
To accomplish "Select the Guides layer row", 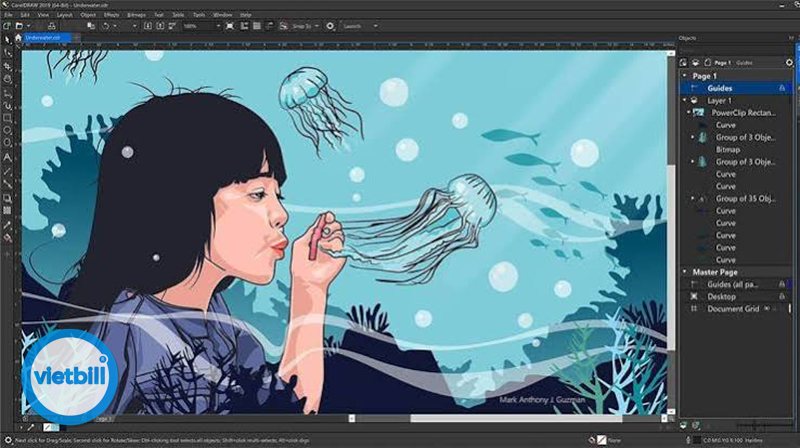I will 737,88.
